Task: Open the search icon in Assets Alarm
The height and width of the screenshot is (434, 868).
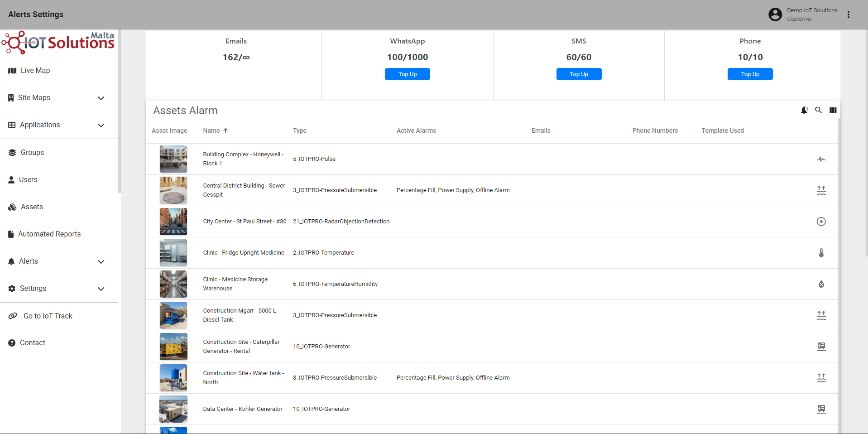Action: click(x=818, y=110)
